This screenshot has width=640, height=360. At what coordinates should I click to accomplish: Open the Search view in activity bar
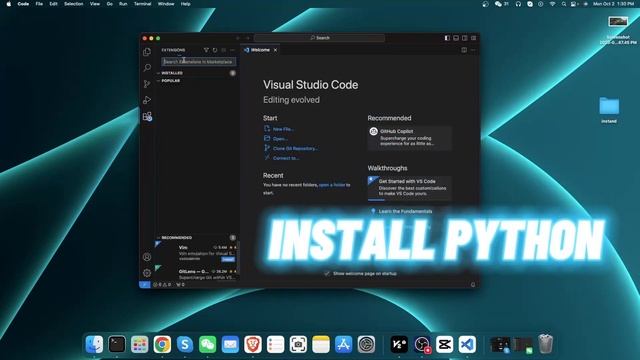point(147,68)
